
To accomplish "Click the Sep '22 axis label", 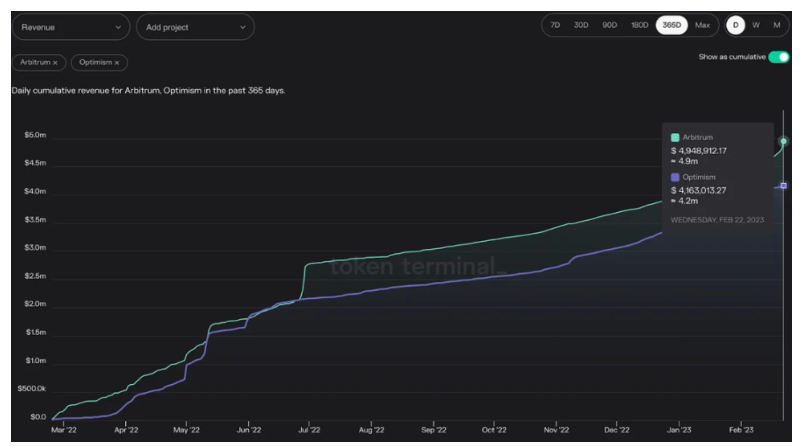I will tap(433, 430).
